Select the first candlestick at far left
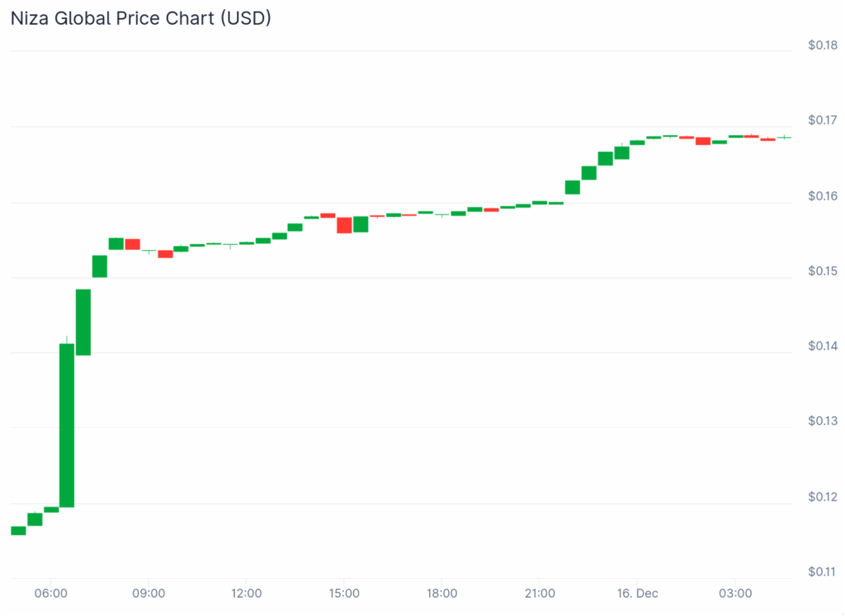 click(18, 530)
